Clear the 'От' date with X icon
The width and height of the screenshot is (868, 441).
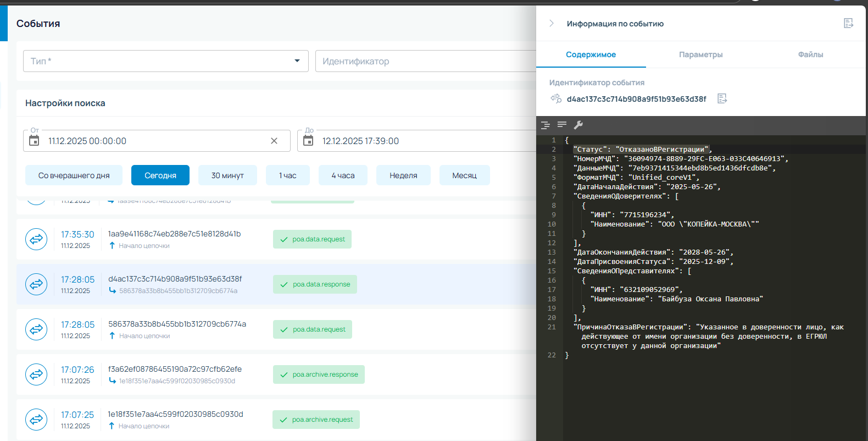(x=274, y=141)
